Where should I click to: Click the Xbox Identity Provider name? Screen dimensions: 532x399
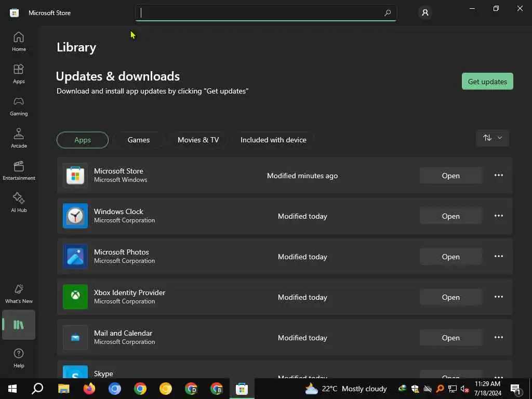coord(129,292)
